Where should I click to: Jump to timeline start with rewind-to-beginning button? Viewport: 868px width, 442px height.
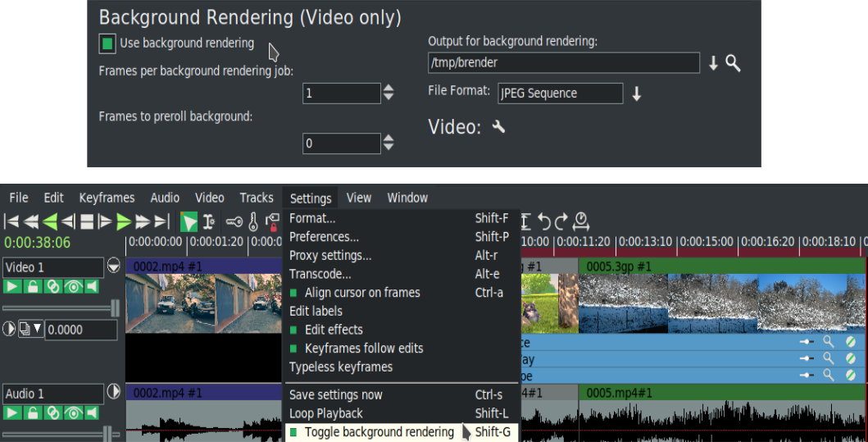point(11,221)
